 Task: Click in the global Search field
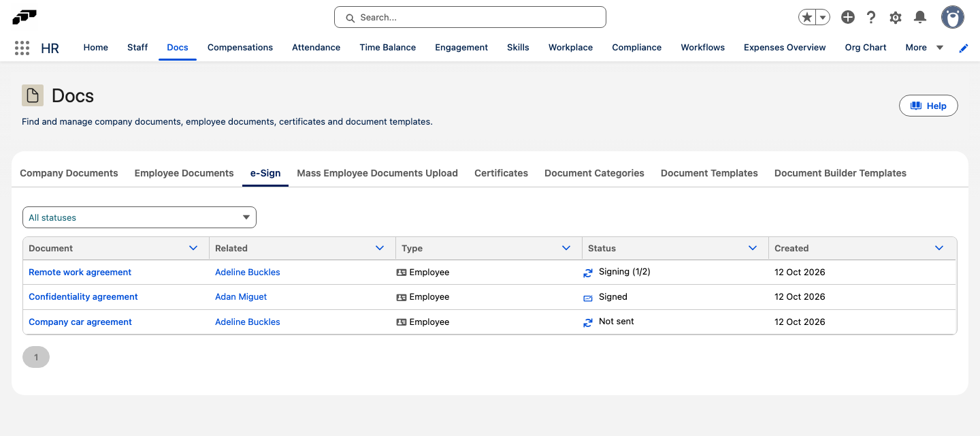470,18
